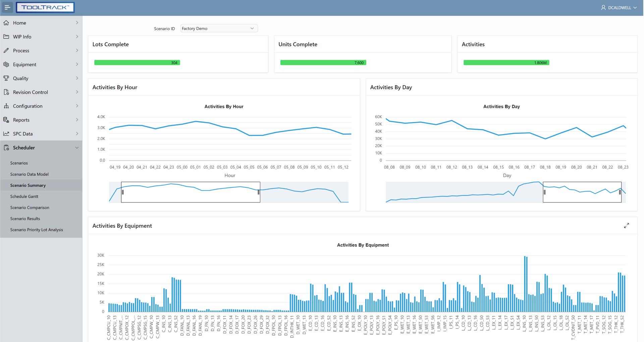Collapse the Scheduler menu section

77,148
